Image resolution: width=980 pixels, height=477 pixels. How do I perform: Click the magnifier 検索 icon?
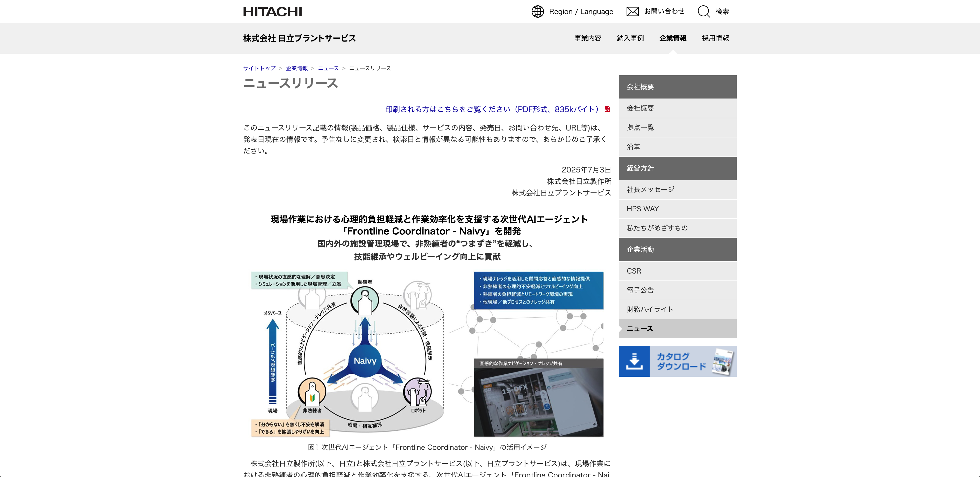pyautogui.click(x=704, y=12)
